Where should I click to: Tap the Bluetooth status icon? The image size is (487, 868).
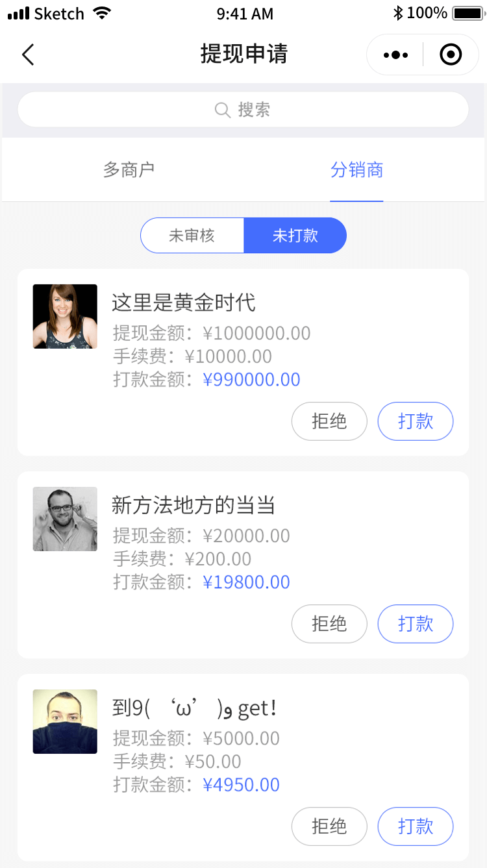coord(398,13)
